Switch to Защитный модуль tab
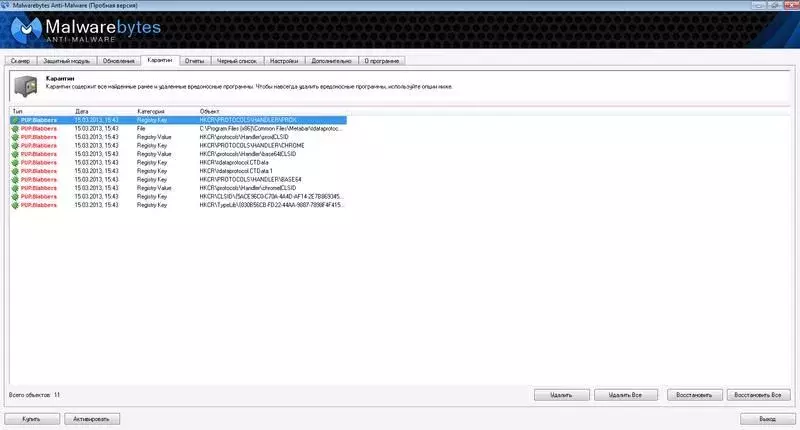800x430 pixels. (x=66, y=61)
